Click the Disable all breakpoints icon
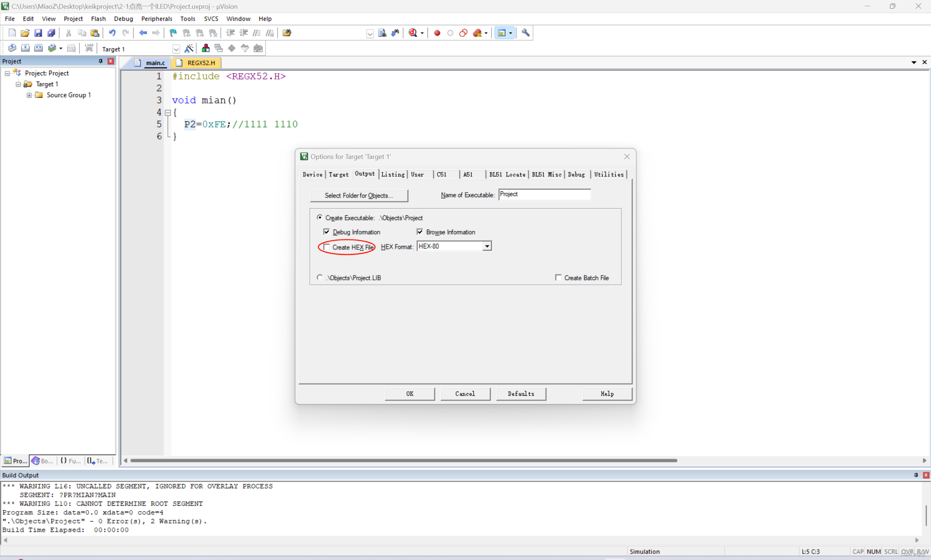931x560 pixels. point(463,33)
